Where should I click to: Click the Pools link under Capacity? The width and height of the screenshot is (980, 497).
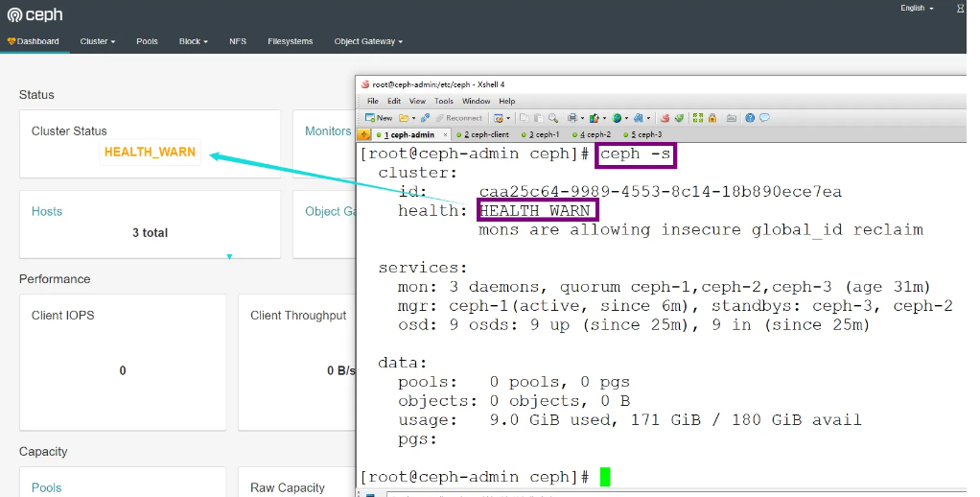47,487
